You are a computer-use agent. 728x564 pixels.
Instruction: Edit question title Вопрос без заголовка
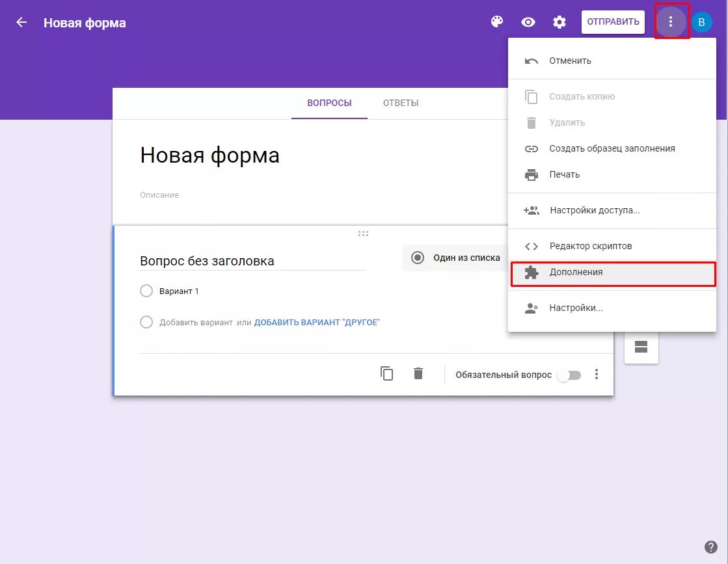(x=252, y=261)
